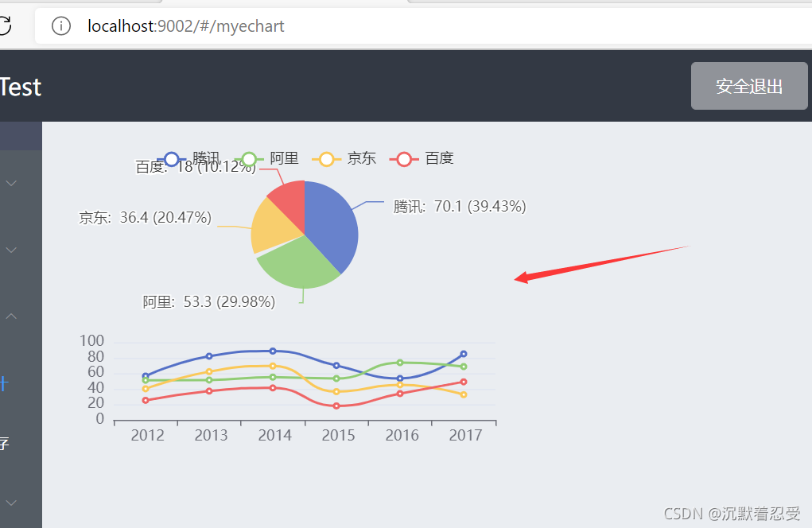
Task: Expand bottom sidebar menu chevron
Action: click(x=11, y=503)
